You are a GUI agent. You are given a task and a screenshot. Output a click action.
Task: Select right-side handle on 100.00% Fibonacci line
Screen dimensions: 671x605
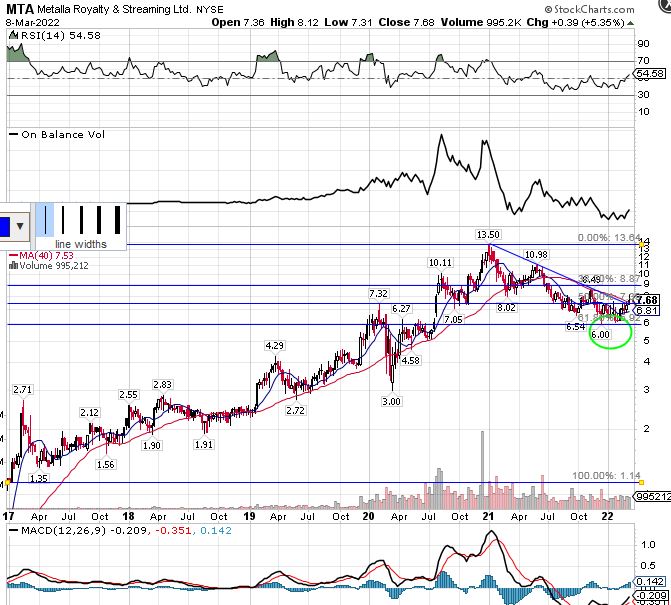(641, 483)
